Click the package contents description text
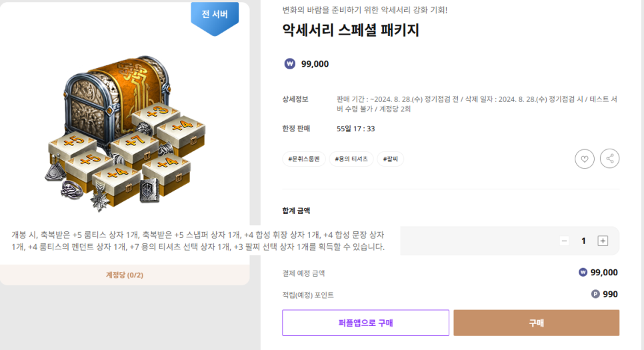The width and height of the screenshot is (644, 350). [198, 241]
